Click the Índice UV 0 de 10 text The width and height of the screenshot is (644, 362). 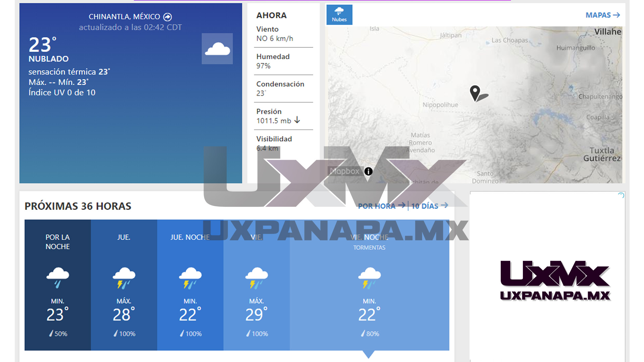[62, 93]
